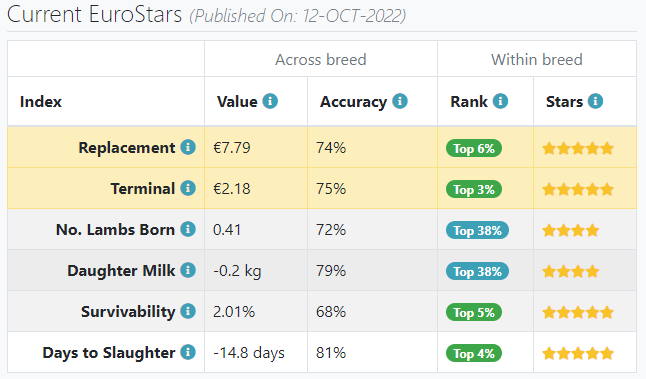Viewport: 646px width, 379px height.
Task: Click the info icon next to Value
Action: coord(270,101)
